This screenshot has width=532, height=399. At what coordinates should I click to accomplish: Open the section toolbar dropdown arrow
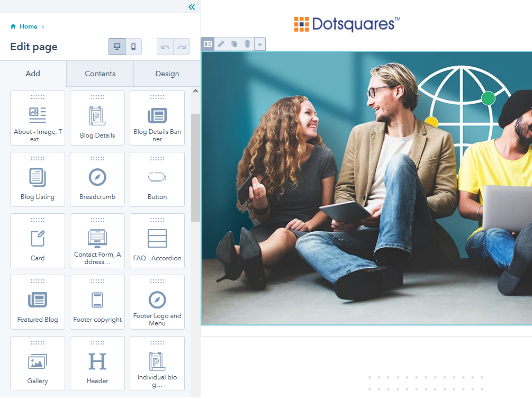pyautogui.click(x=260, y=44)
